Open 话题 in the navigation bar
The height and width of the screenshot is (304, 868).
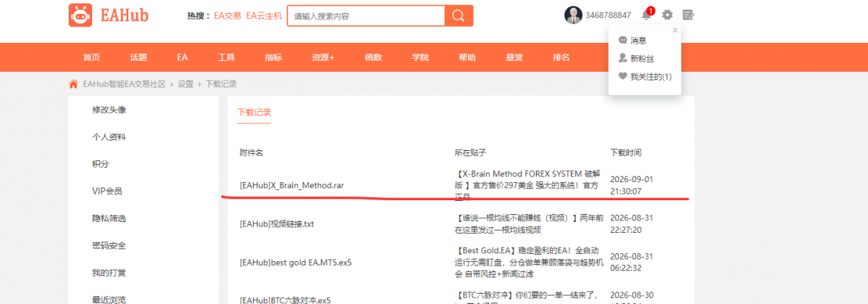pyautogui.click(x=138, y=57)
